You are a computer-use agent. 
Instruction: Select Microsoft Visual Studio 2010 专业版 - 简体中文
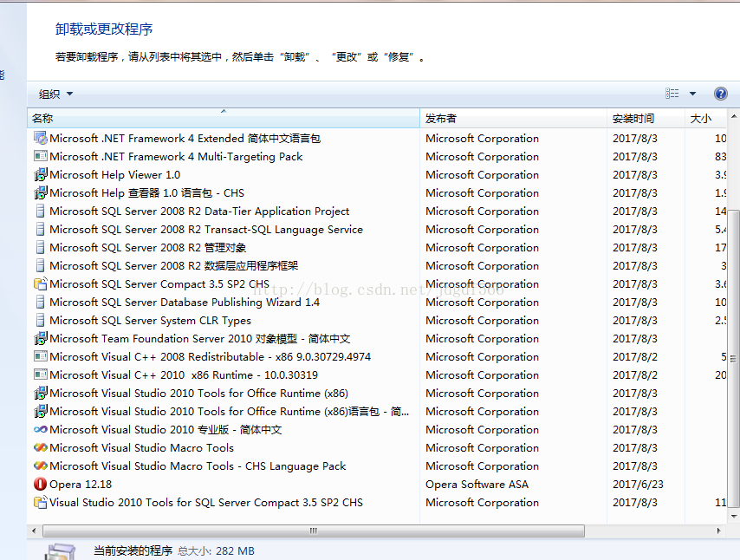pyautogui.click(x=166, y=430)
